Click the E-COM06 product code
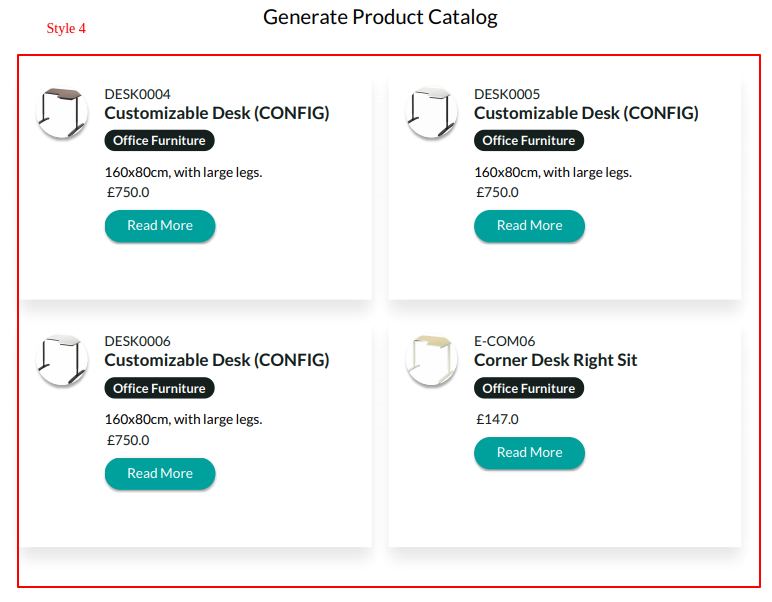 tap(504, 341)
